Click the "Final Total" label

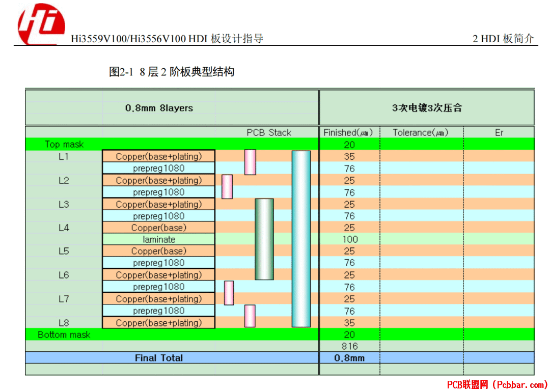point(159,358)
